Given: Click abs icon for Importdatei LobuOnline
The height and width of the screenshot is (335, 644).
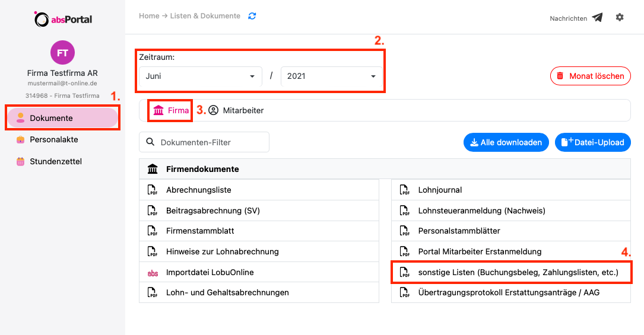Looking at the screenshot, I should (153, 273).
